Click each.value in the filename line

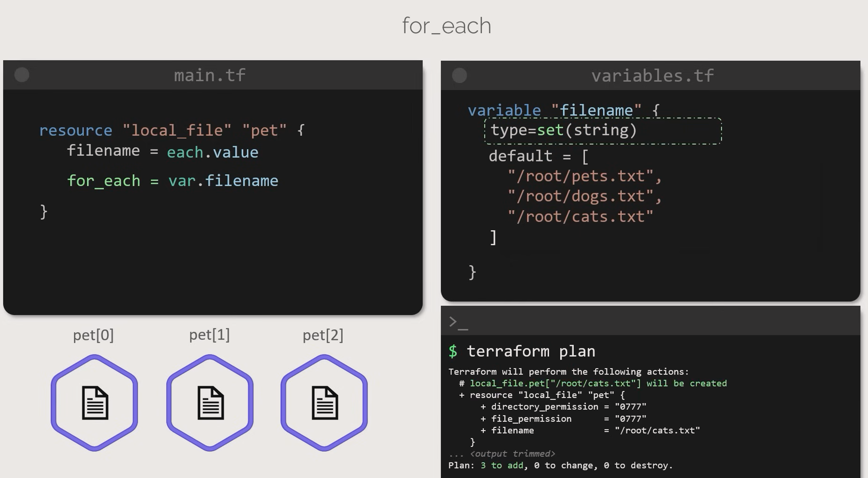pos(213,152)
